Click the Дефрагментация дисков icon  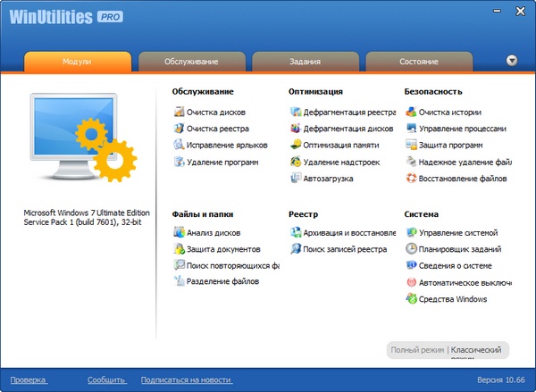pos(296,129)
